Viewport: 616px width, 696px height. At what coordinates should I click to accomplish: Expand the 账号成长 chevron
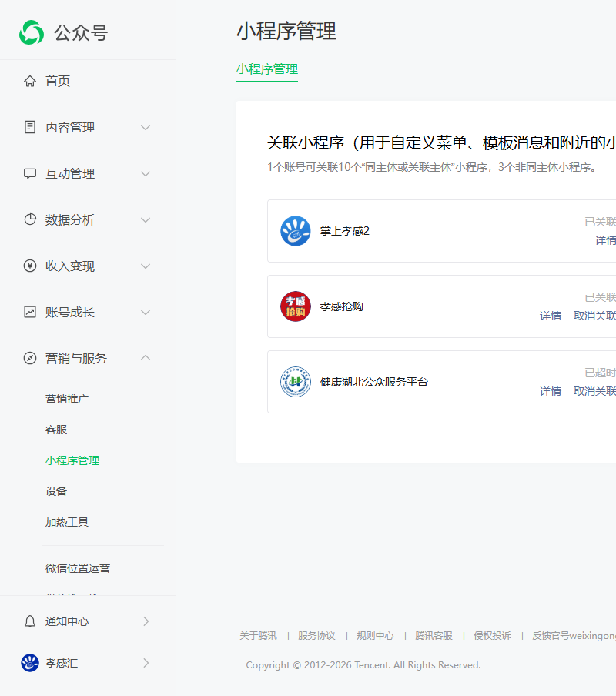[146, 313]
